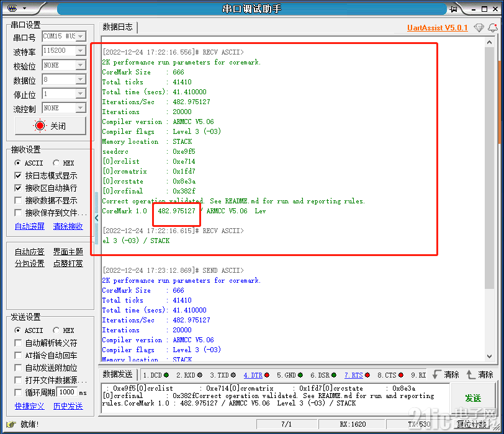Toggle the pin window on top icon
Screen dimensions: 504x434
point(454,9)
